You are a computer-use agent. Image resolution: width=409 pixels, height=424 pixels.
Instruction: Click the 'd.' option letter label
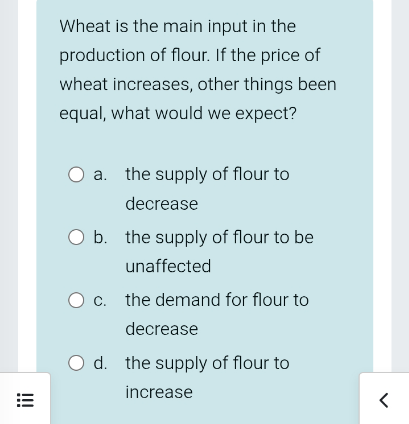(x=100, y=363)
